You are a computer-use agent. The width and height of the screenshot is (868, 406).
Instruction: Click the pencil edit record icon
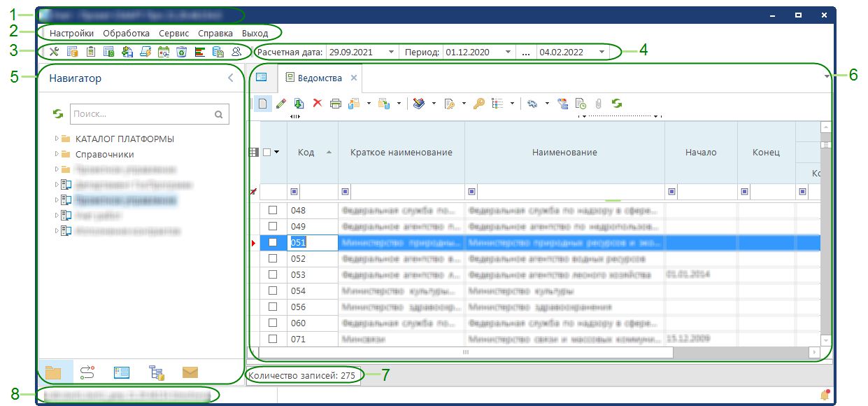point(280,104)
